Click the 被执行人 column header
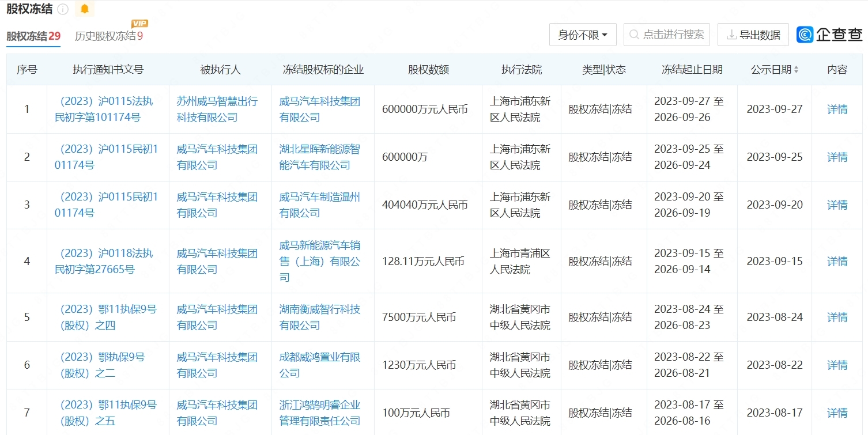868x435 pixels. (220, 70)
